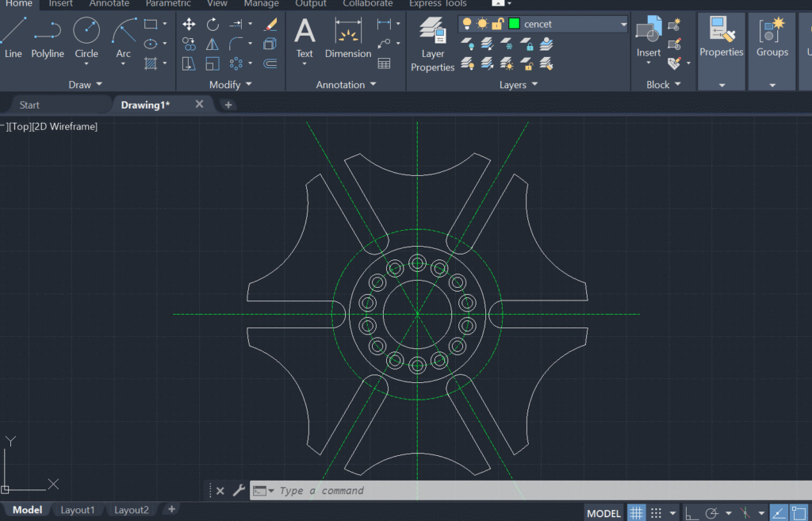Pick the Rectangle draw tool
The image size is (812, 521).
(151, 24)
